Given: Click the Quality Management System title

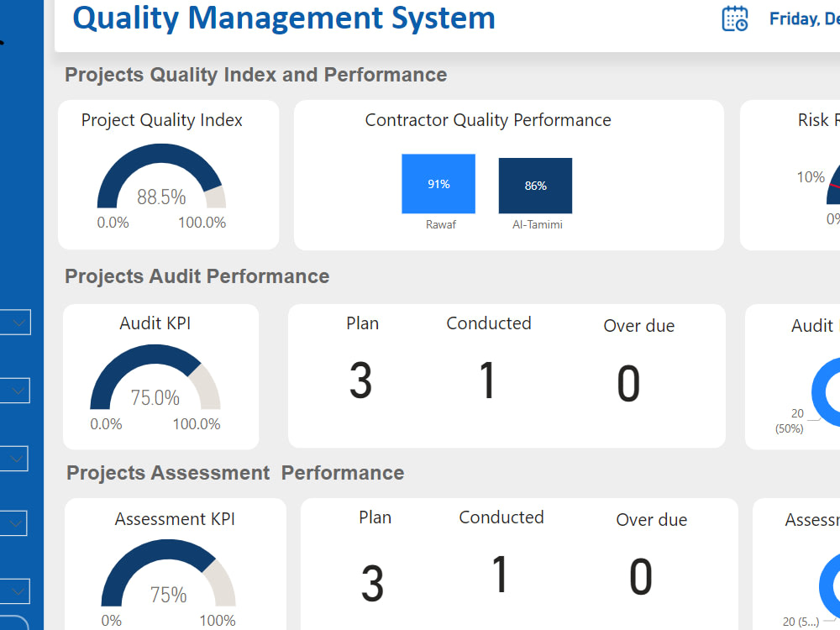Looking at the screenshot, I should [x=283, y=18].
